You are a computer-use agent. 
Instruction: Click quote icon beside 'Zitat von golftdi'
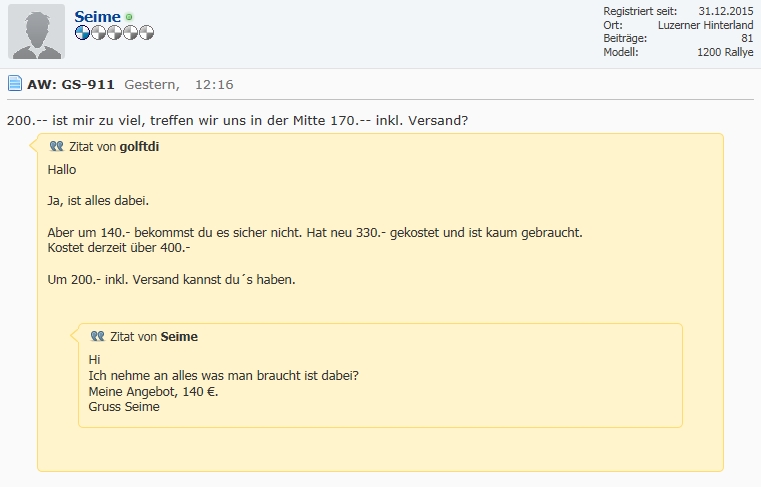pos(56,146)
